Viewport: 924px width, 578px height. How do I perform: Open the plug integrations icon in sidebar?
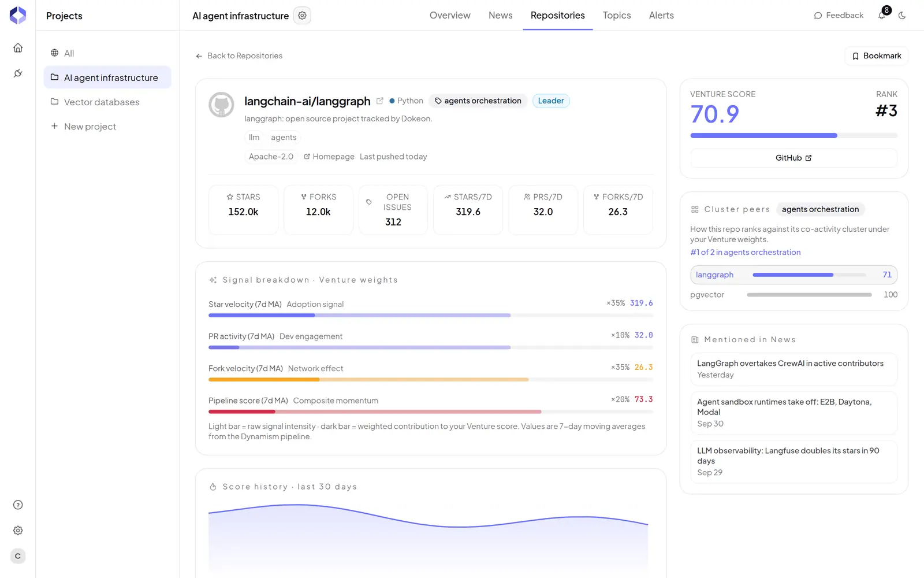click(x=18, y=73)
